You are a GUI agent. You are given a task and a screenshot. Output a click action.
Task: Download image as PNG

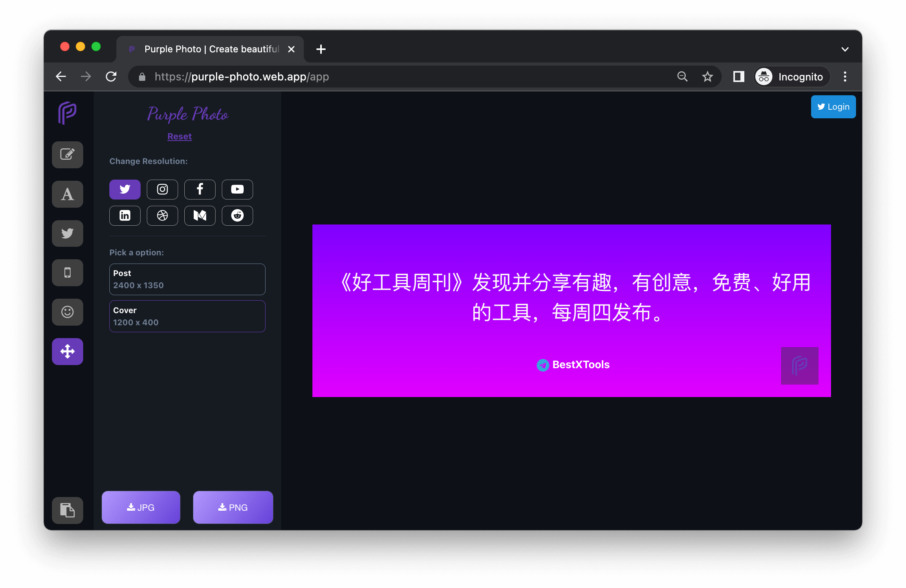coord(232,507)
